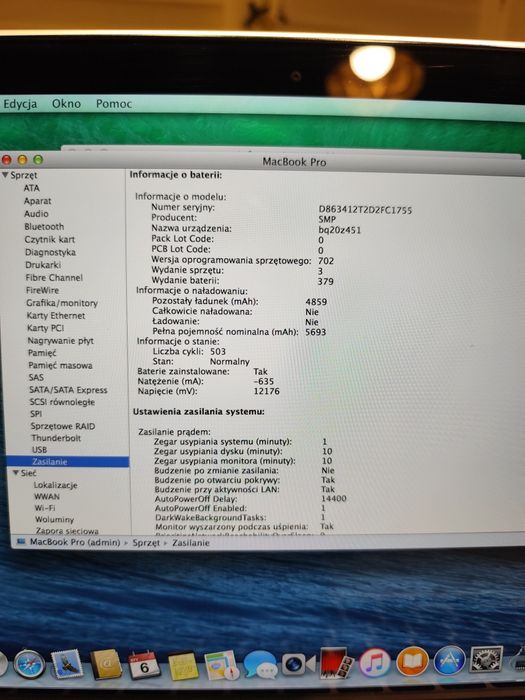Zoom window with the green button
The image size is (525, 700).
point(38,160)
